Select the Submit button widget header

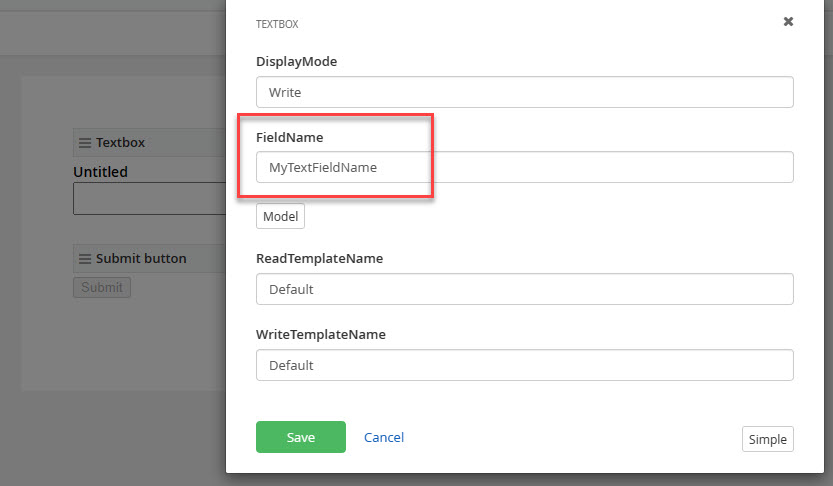[150, 259]
